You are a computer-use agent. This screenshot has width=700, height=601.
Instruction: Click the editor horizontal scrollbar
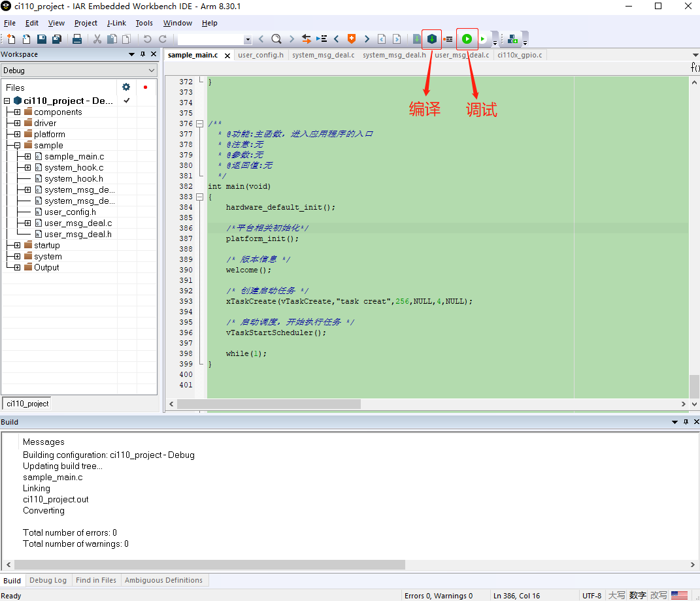coord(269,404)
